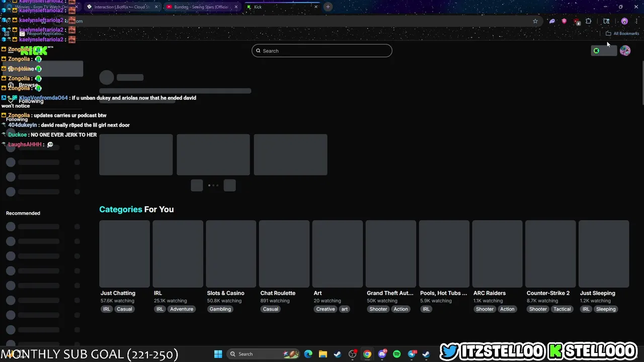Click the lowercase art tag under Art

pyautogui.click(x=345, y=309)
